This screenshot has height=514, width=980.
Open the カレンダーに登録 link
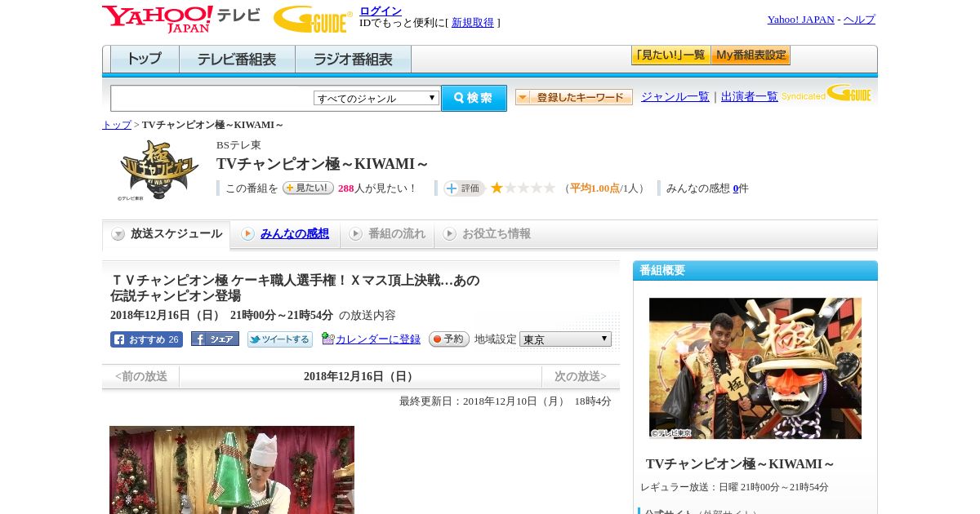[378, 339]
